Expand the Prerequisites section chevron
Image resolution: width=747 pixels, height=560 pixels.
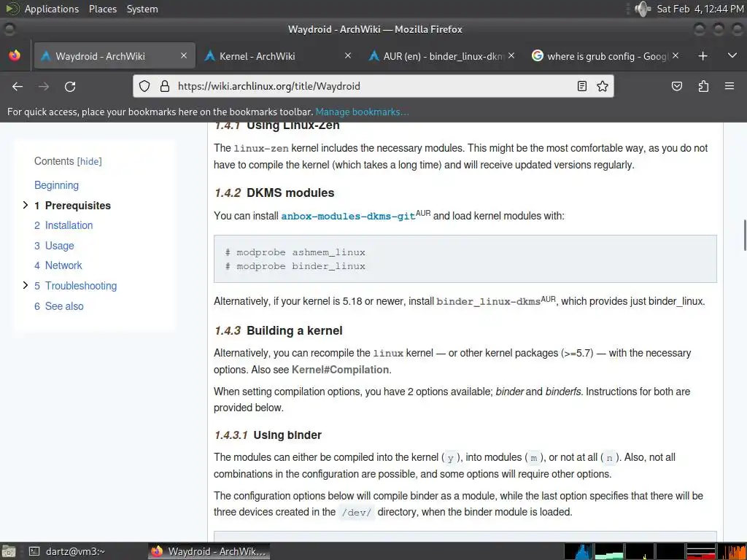click(x=26, y=205)
